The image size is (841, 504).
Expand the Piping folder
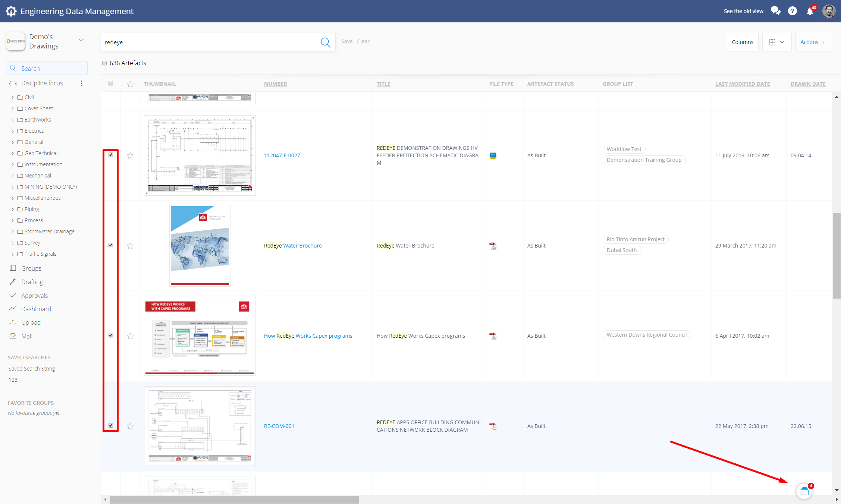[x=12, y=209]
